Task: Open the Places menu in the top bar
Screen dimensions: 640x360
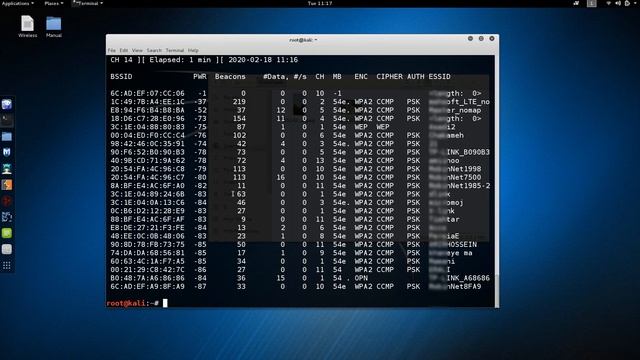Action: point(53,3)
